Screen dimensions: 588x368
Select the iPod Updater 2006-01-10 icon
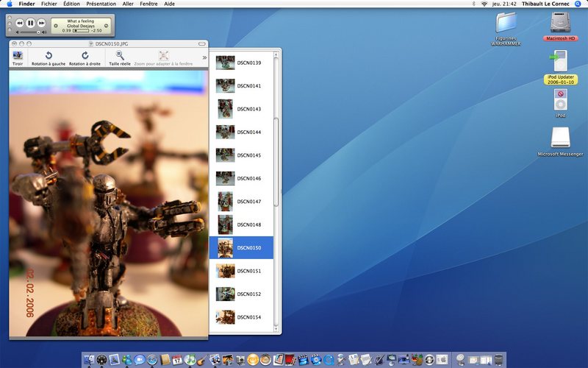[x=560, y=61]
